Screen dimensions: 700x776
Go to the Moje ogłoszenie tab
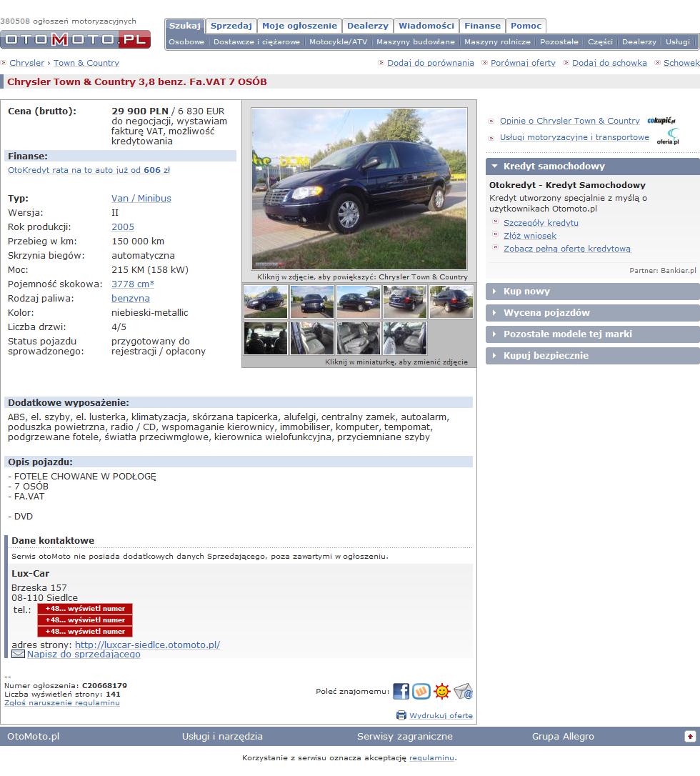[x=299, y=26]
